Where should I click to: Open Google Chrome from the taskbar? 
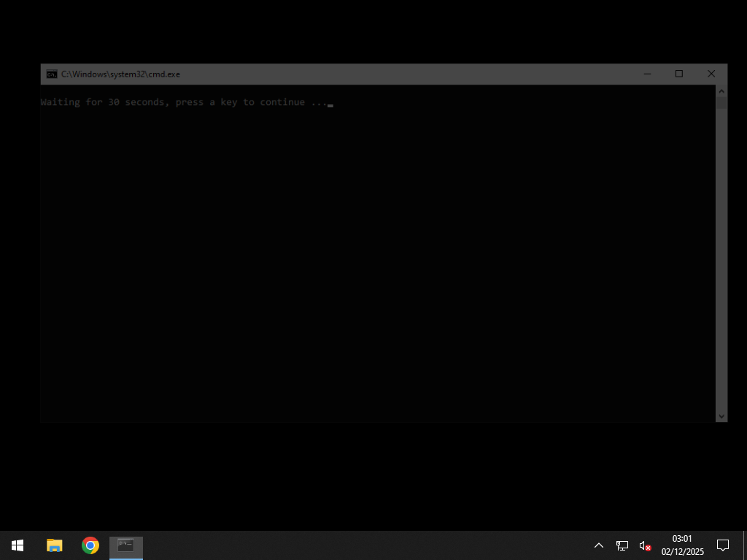(89, 545)
